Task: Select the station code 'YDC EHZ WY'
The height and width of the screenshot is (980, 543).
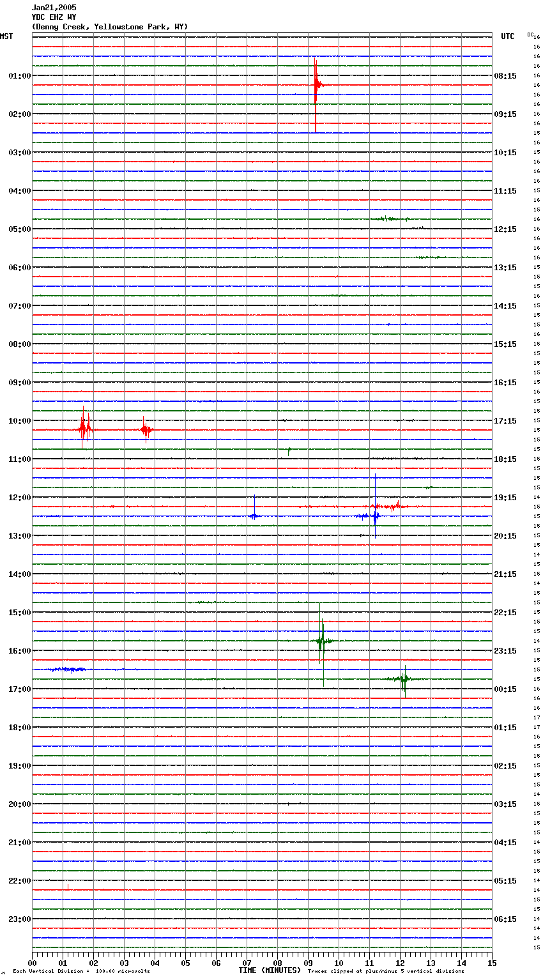Action: (54, 17)
